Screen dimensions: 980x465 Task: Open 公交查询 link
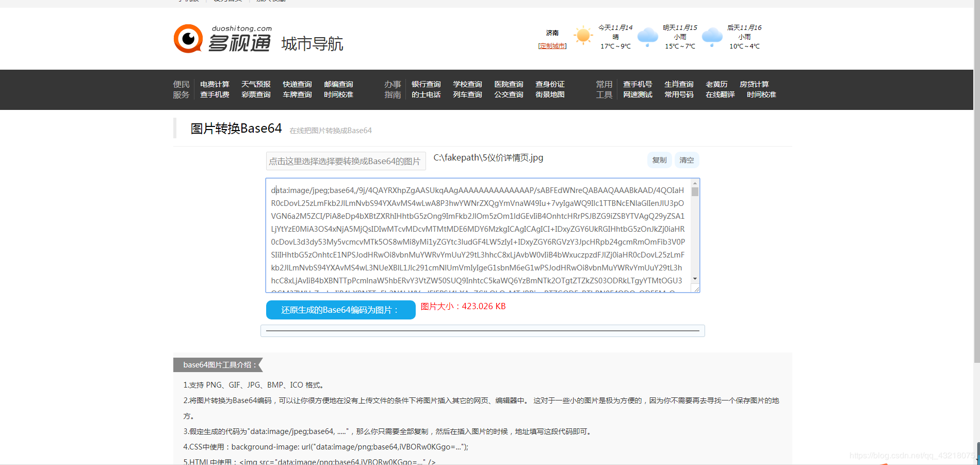(509, 94)
